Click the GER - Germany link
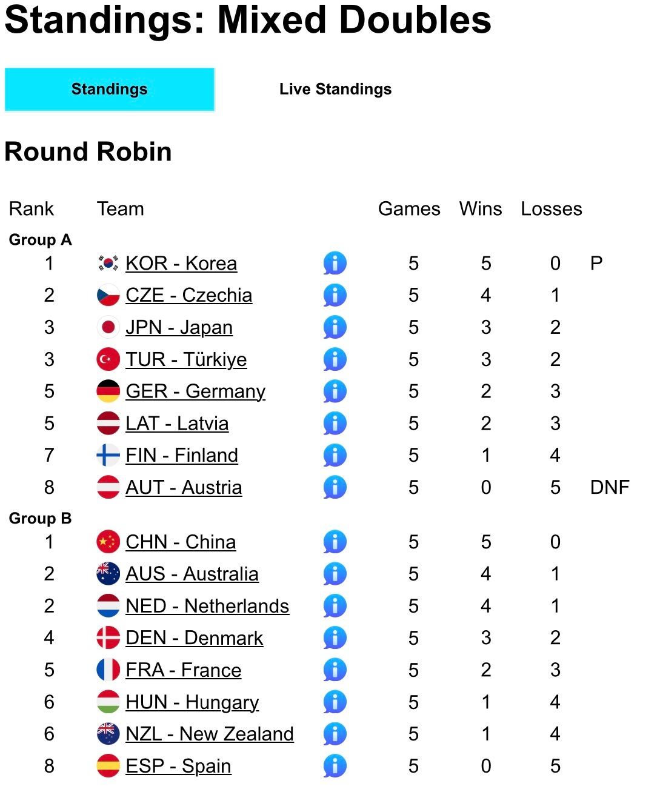Viewport: 660px width, 812px height. (x=195, y=391)
